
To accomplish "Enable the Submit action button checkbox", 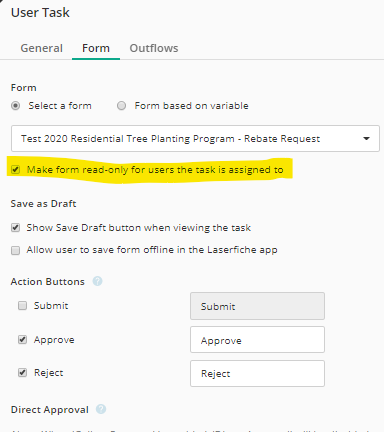I will coord(22,306).
